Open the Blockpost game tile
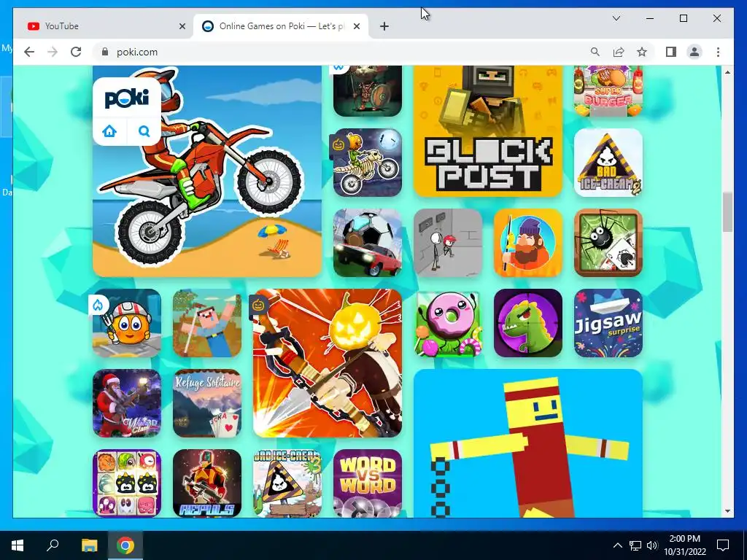This screenshot has height=560, width=747. click(x=488, y=131)
